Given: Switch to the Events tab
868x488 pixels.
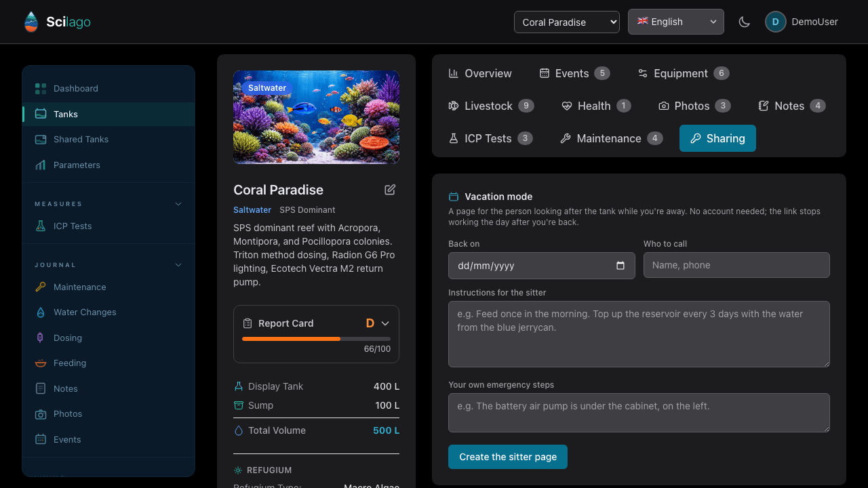Looking at the screenshot, I should (575, 73).
